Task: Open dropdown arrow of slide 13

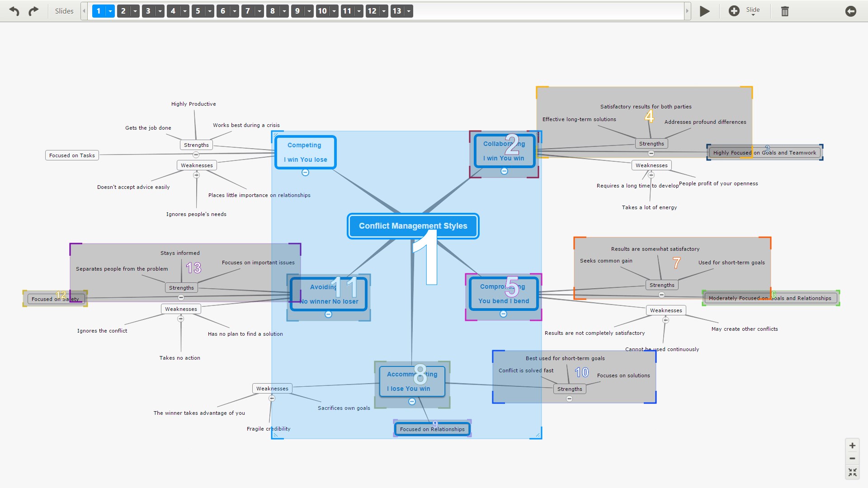Action: pos(409,11)
